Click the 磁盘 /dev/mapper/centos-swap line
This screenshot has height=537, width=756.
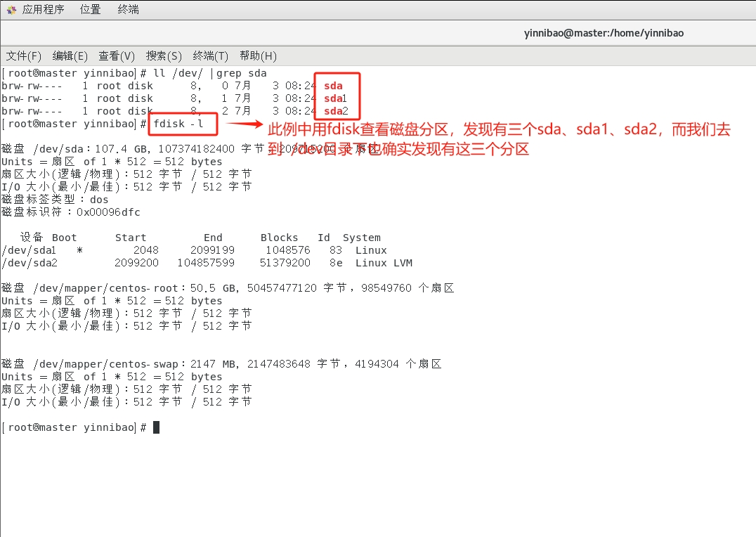click(221, 364)
